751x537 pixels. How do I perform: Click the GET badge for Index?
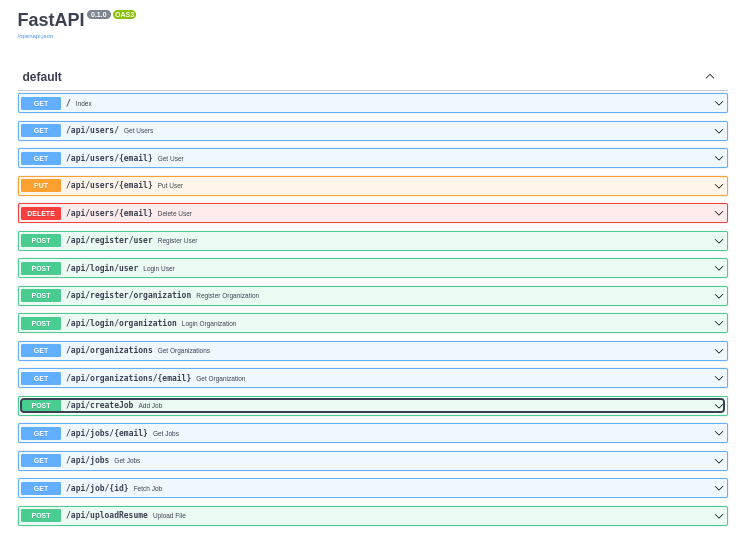tap(41, 103)
